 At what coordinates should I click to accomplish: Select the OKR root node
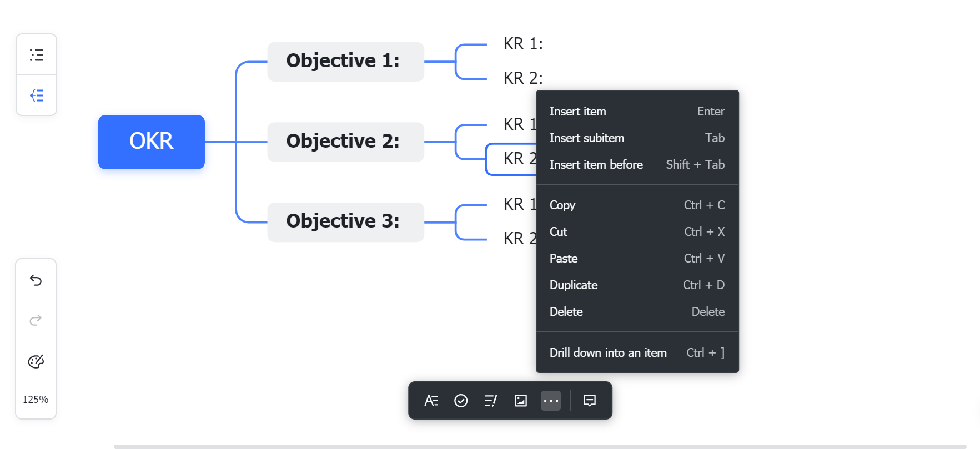tap(151, 142)
